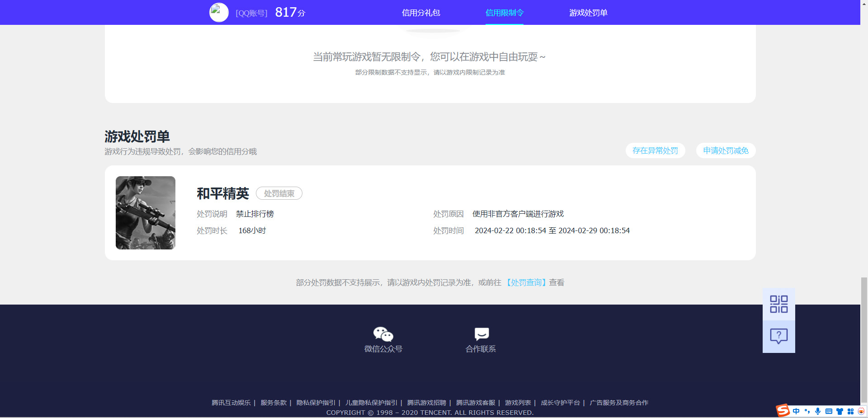
Task: Click the 和平精英 game title
Action: [x=223, y=193]
